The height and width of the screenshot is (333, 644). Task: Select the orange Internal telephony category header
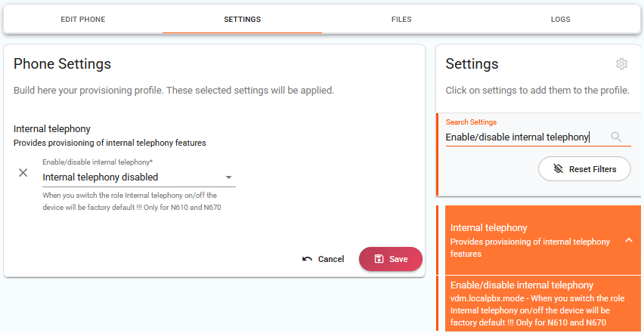pyautogui.click(x=529, y=240)
